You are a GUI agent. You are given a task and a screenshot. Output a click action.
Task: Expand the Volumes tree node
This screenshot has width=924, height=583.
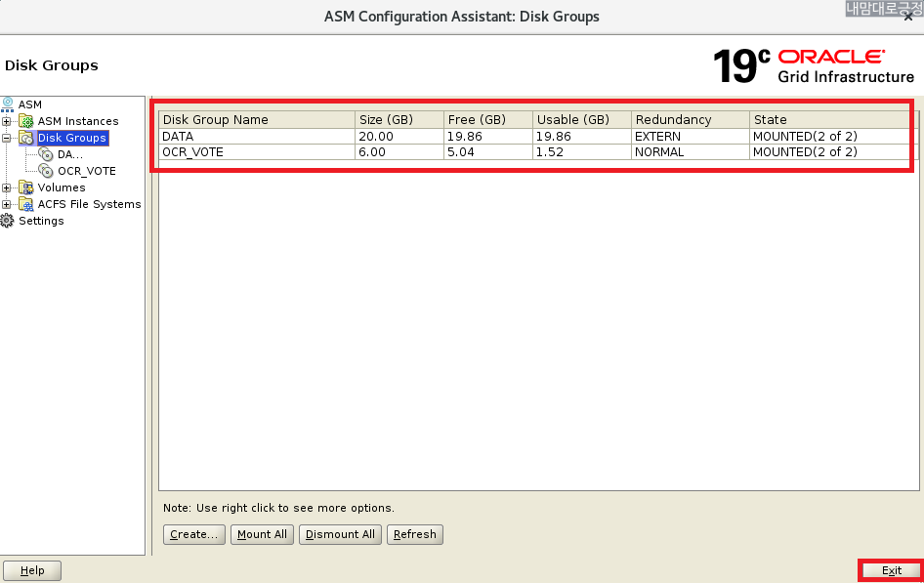tap(7, 187)
